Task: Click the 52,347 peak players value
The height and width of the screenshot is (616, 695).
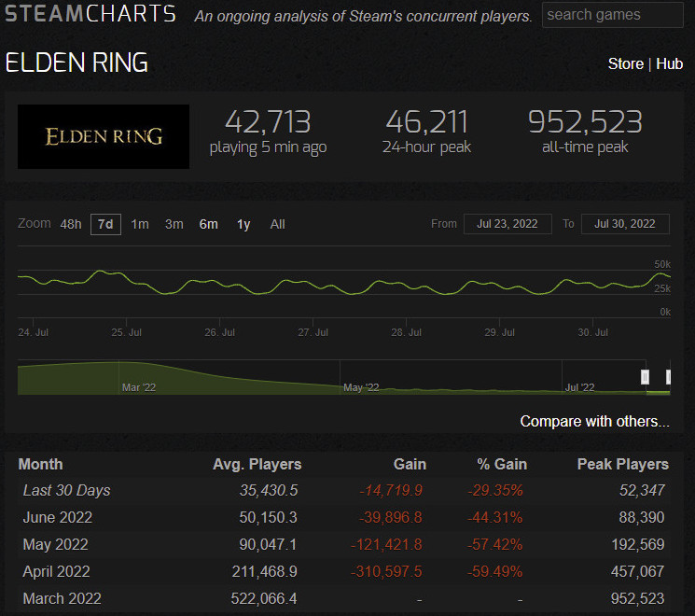Action: click(642, 491)
